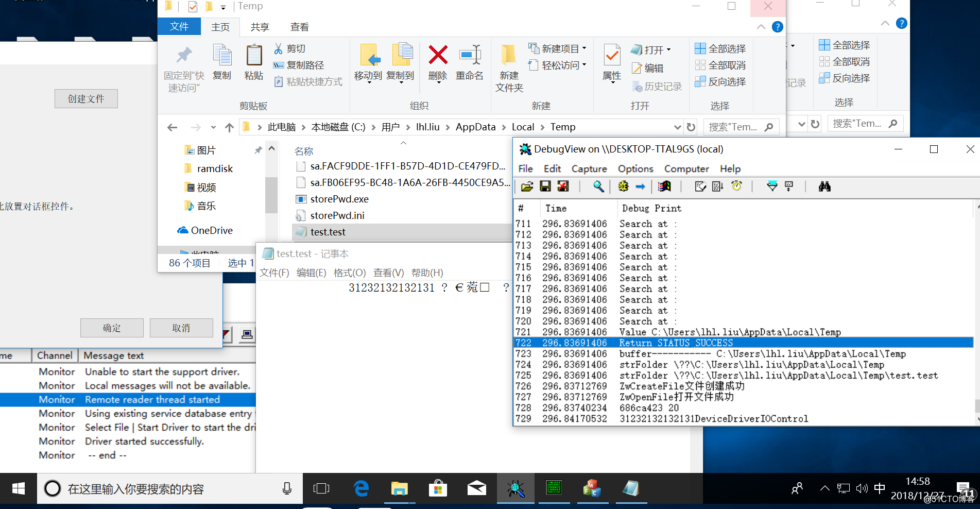Switch to 查看 ribbon tab
Screen dimensions: 980x509
coord(299,27)
